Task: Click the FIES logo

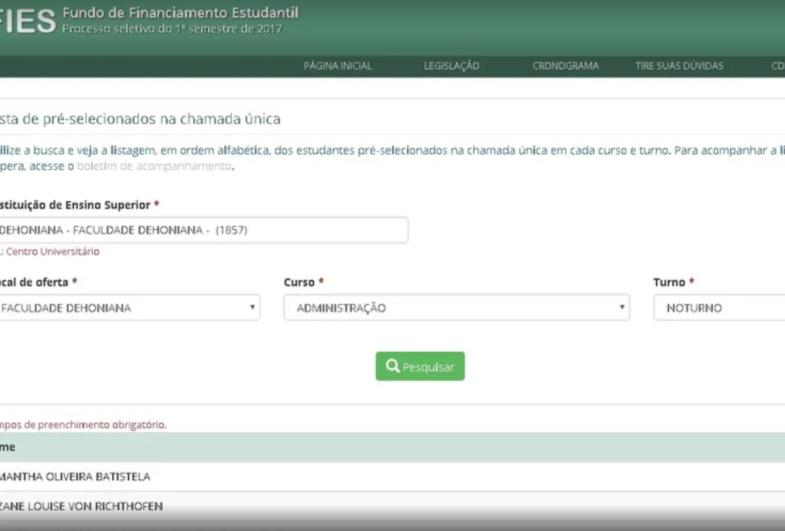Action: tap(28, 21)
